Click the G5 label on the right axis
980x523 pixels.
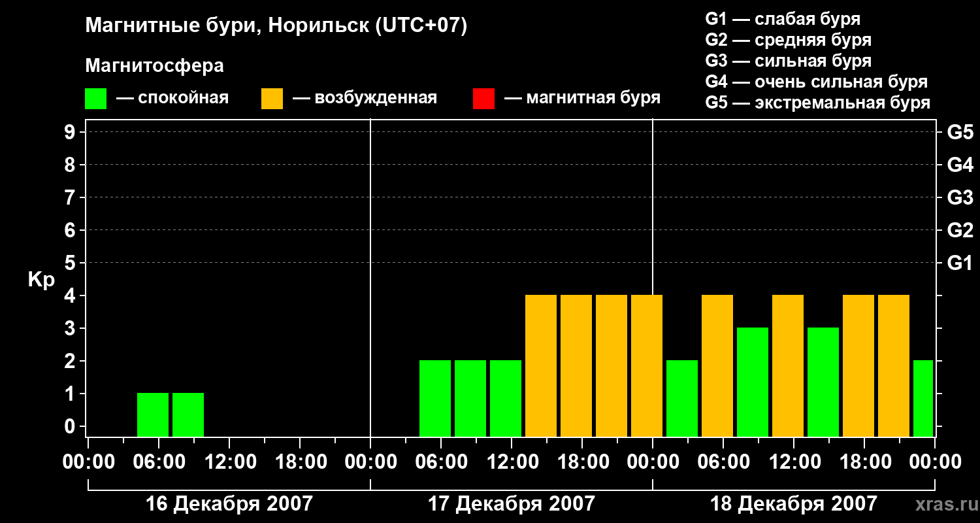pos(960,132)
